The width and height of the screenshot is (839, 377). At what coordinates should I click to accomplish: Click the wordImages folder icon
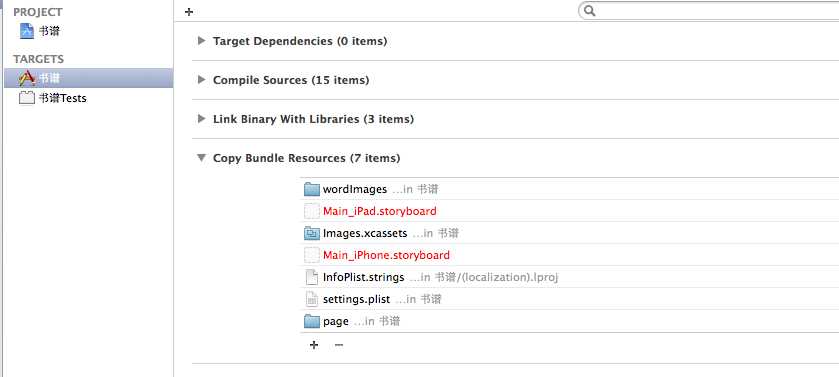tap(311, 189)
